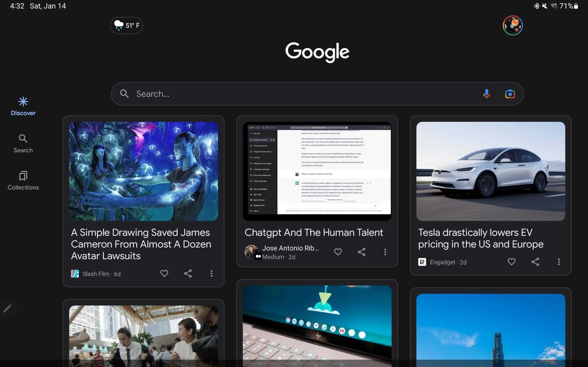
Task: Open Google Lens camera search
Action: coord(510,94)
